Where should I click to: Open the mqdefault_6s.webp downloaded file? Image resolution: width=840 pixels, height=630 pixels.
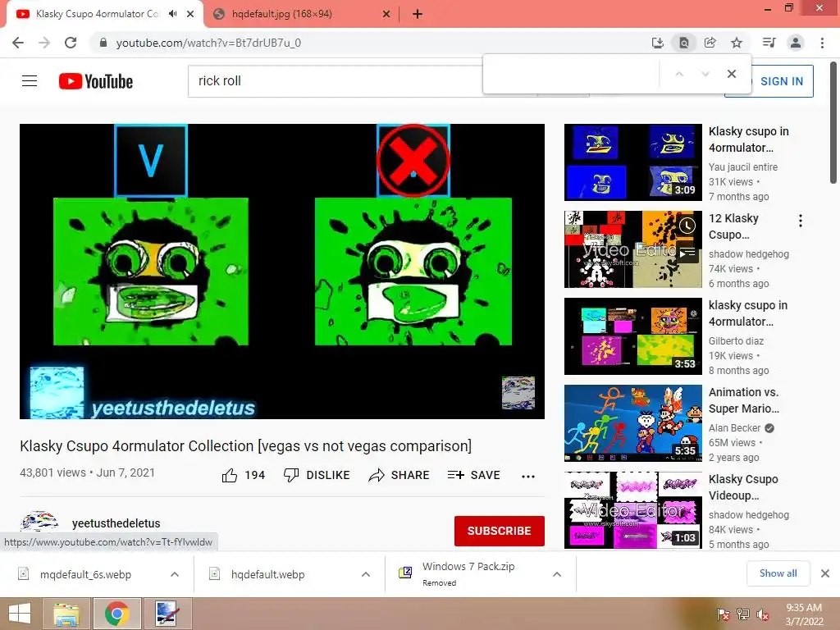click(85, 574)
